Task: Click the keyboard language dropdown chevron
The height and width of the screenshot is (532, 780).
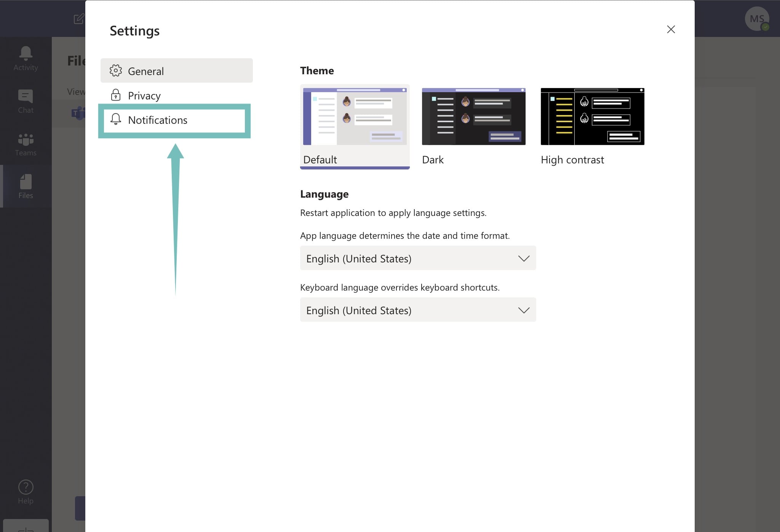Action: point(524,310)
